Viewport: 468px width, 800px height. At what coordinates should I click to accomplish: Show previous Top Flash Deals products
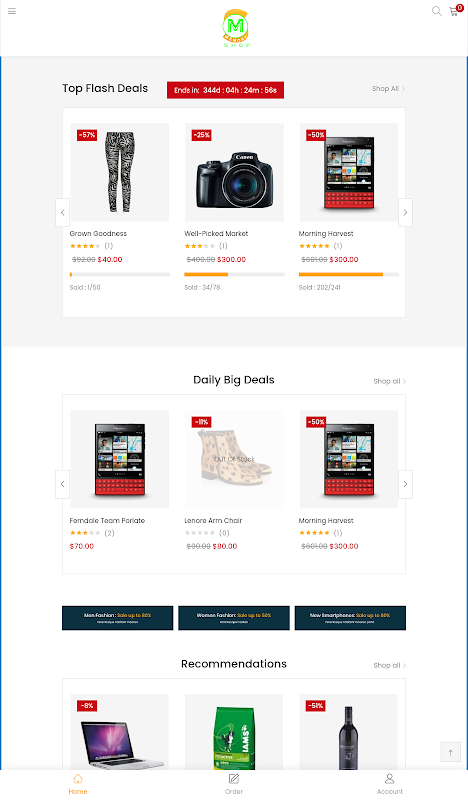[62, 212]
